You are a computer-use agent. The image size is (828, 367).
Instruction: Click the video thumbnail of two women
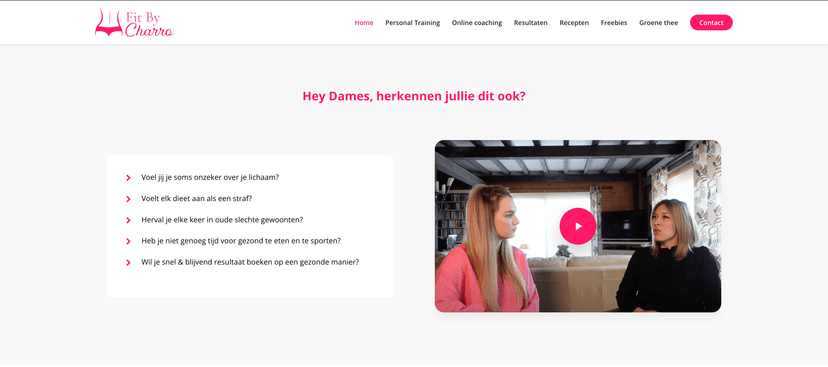click(578, 226)
